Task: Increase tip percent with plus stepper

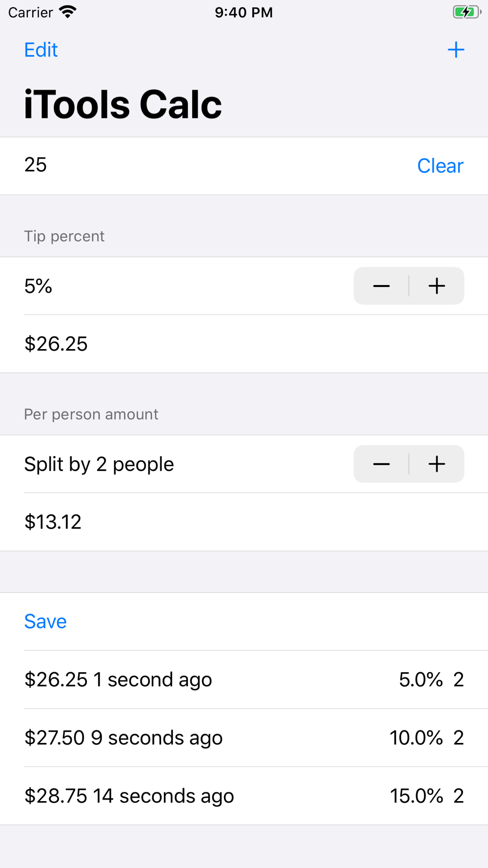Action: tap(437, 286)
